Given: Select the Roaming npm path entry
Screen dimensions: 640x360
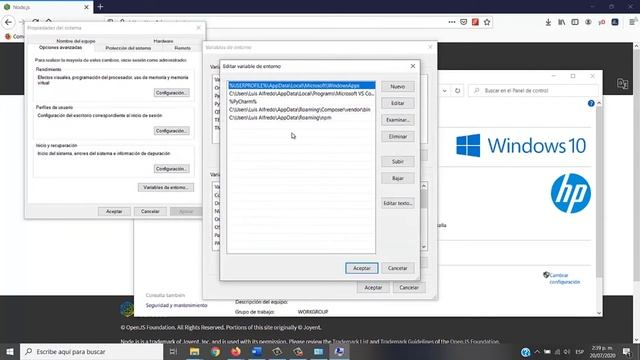Looking at the screenshot, I should pyautogui.click(x=301, y=118).
